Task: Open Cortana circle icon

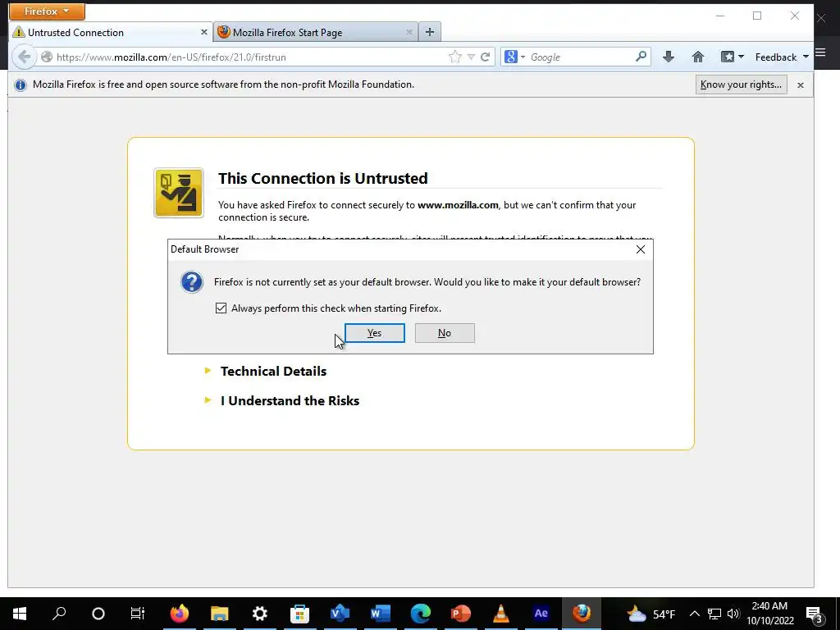Action: 98,614
